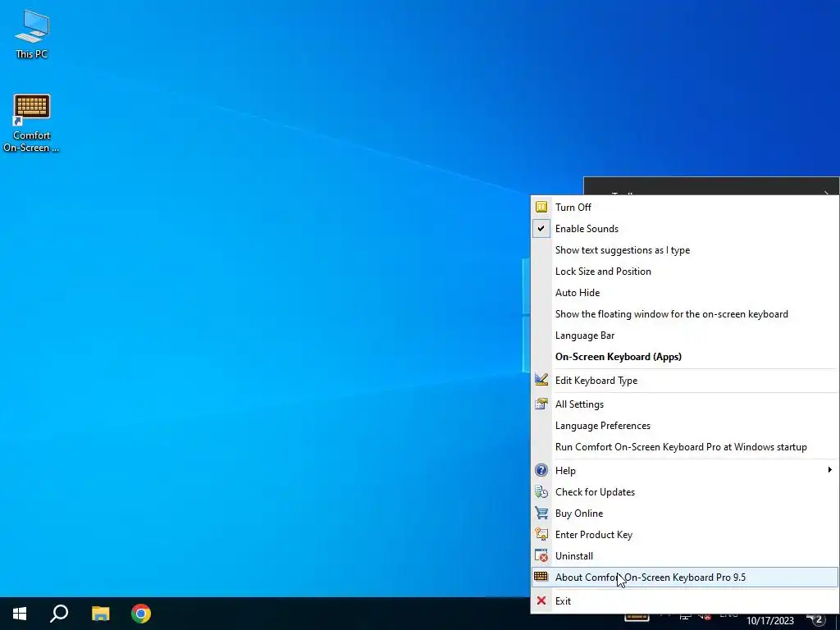Click the Buy Online shopping cart icon
Screen dimensions: 840x630
tap(541, 514)
